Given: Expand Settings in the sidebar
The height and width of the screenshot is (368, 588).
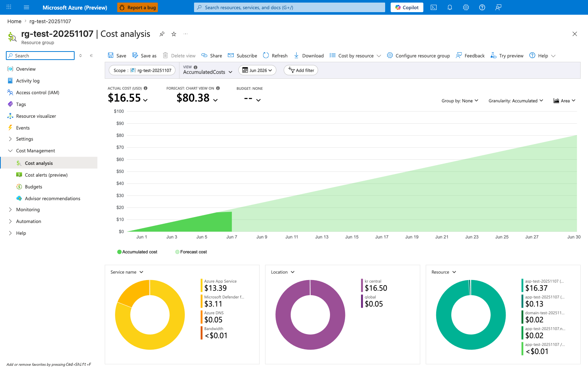Looking at the screenshot, I should [x=10, y=139].
